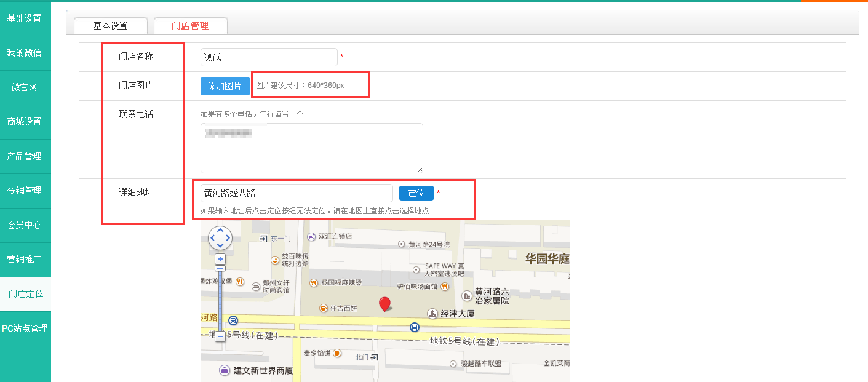Click the 仟吉西饼 bakery icon on map
This screenshot has width=868, height=382.
click(324, 308)
